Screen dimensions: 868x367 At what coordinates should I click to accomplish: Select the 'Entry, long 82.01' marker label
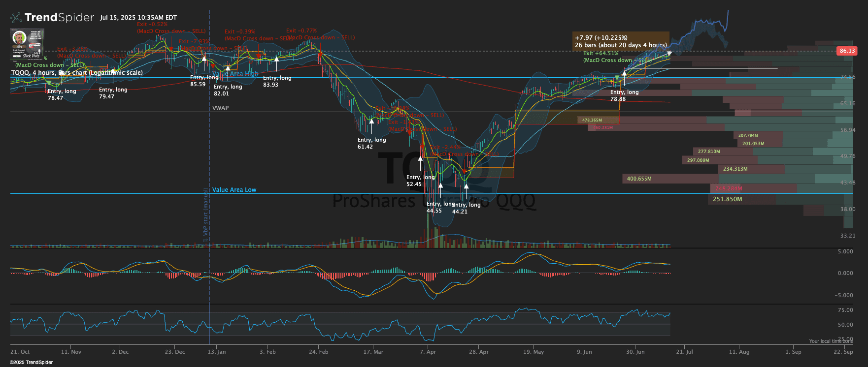coord(228,90)
